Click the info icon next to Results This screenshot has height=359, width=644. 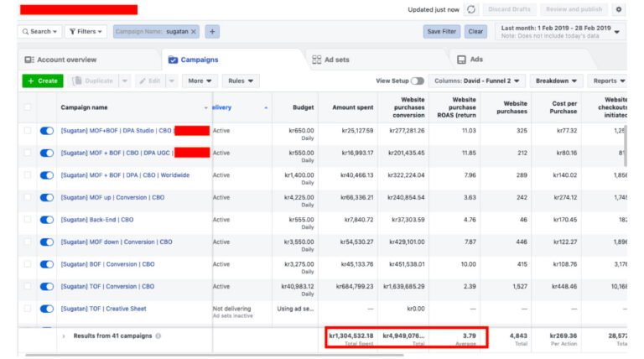[x=158, y=336]
